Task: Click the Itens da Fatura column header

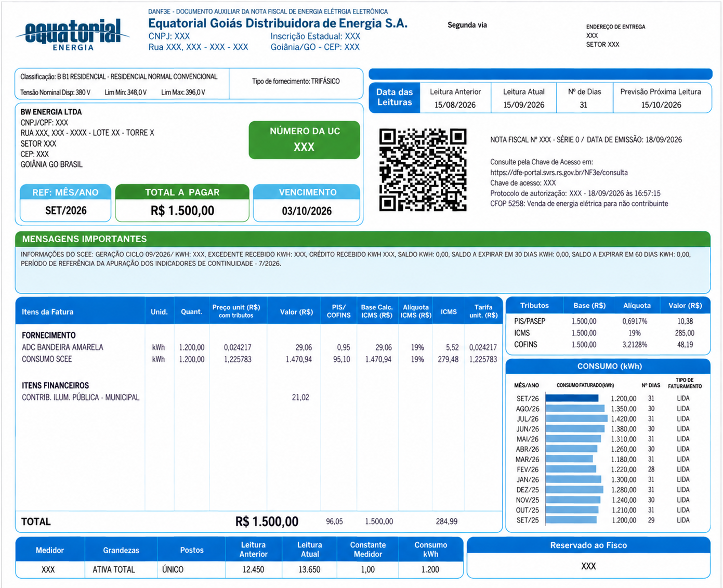Action: coord(47,312)
